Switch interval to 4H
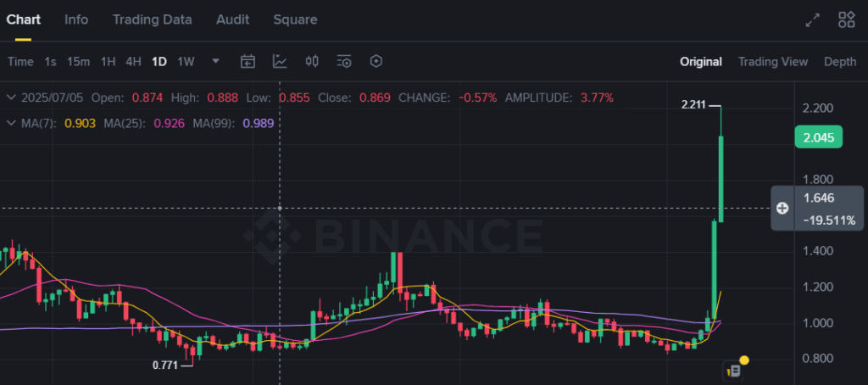Viewport: 868px width, 385px height. point(133,61)
